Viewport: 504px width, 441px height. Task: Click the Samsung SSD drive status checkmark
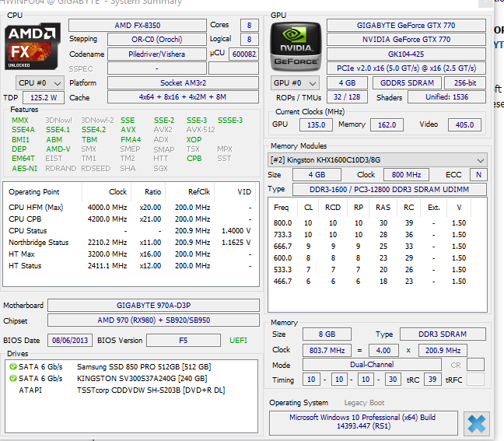13,366
